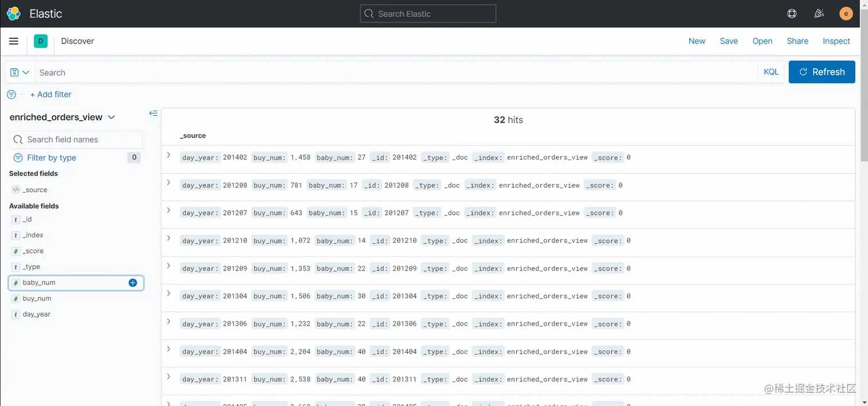This screenshot has width=868, height=406.
Task: Click the day_year text type icon
Action: (15, 315)
